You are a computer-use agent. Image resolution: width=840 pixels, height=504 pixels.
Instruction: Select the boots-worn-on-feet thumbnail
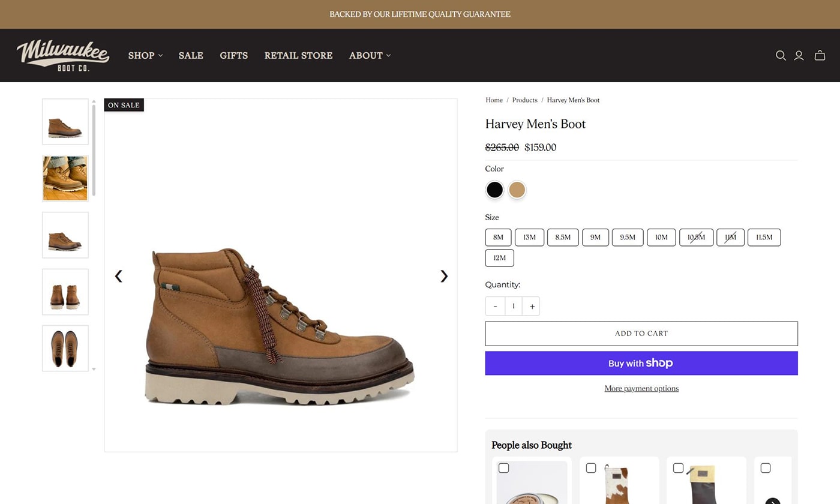(x=65, y=178)
